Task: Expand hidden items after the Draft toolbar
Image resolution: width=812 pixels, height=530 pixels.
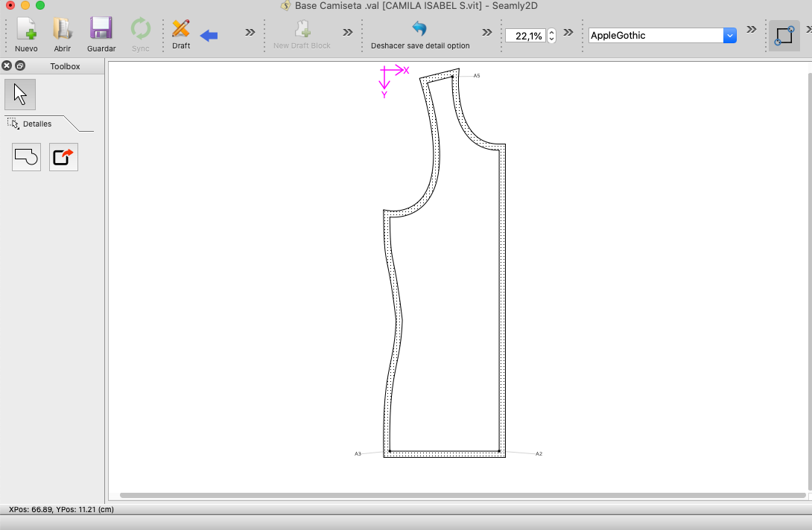Action: pyautogui.click(x=250, y=32)
